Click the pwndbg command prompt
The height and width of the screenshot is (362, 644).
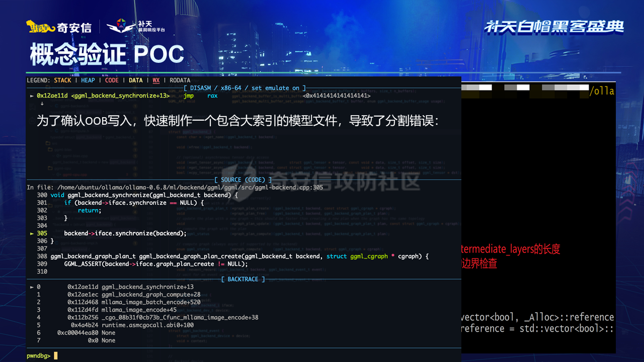tap(38, 355)
